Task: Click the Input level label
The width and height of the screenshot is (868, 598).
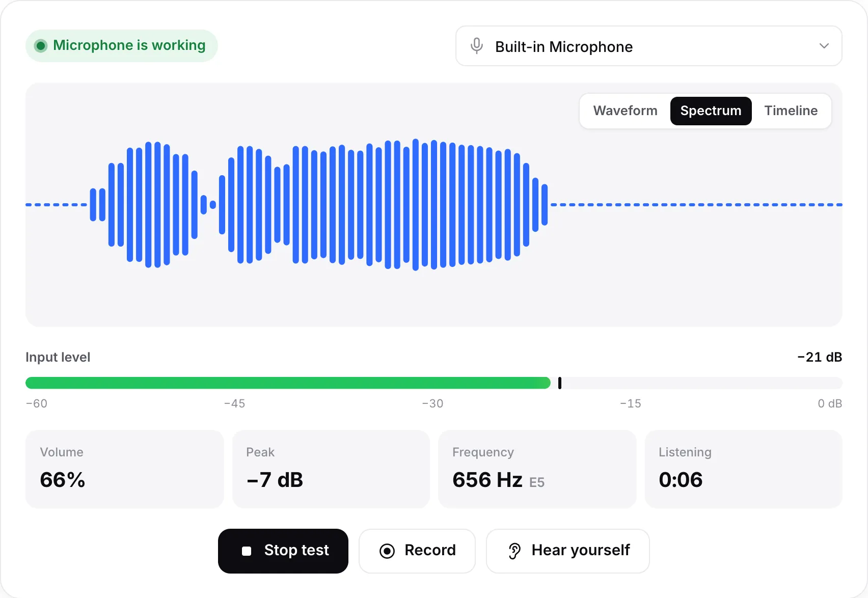Action: pyautogui.click(x=58, y=357)
